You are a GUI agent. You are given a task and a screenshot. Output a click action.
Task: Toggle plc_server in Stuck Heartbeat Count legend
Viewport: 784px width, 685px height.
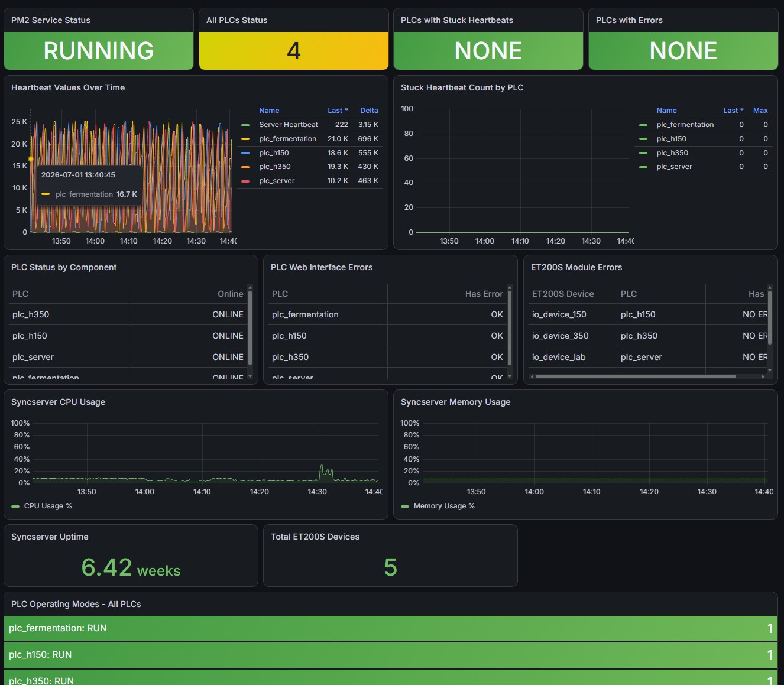pyautogui.click(x=674, y=167)
